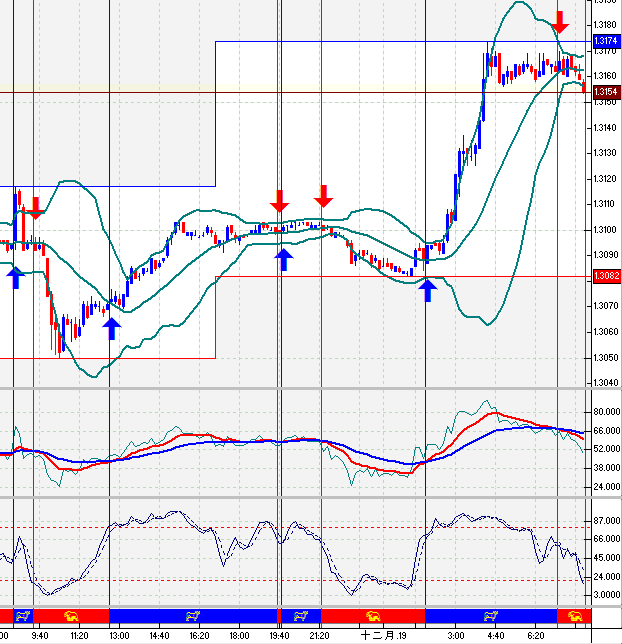Viewport: 622px width, 644px height.
Task: Click the 1.3050 price axis value
Action: pos(605,358)
